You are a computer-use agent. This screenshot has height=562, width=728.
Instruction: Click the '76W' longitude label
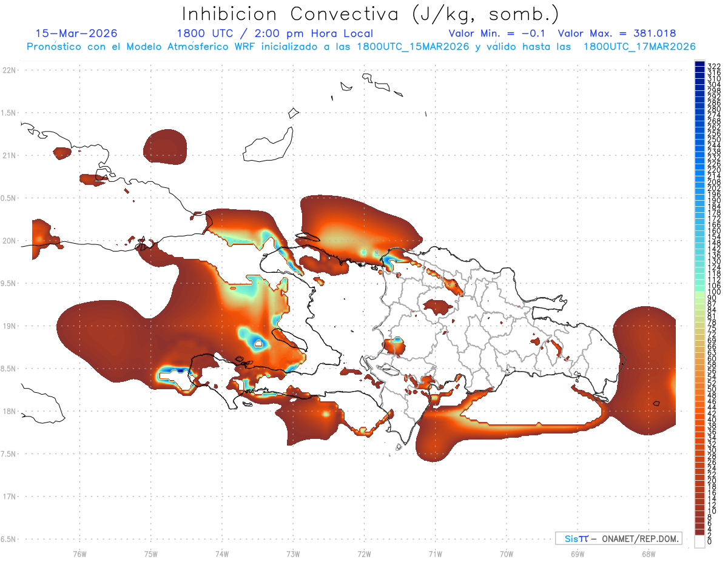tap(79, 554)
